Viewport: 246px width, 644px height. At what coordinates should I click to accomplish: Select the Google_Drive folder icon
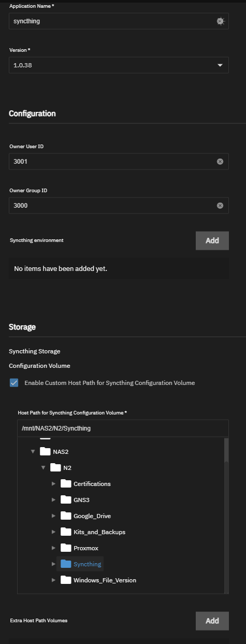[65, 516]
